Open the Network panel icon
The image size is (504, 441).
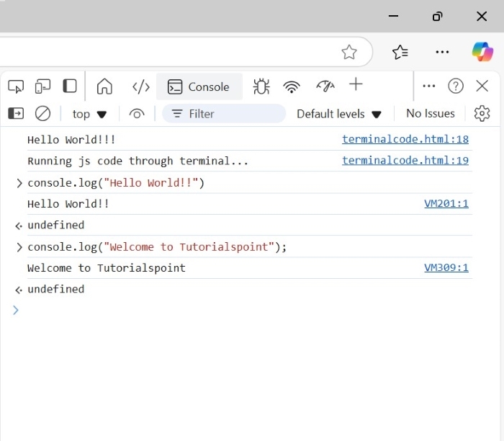pos(292,86)
